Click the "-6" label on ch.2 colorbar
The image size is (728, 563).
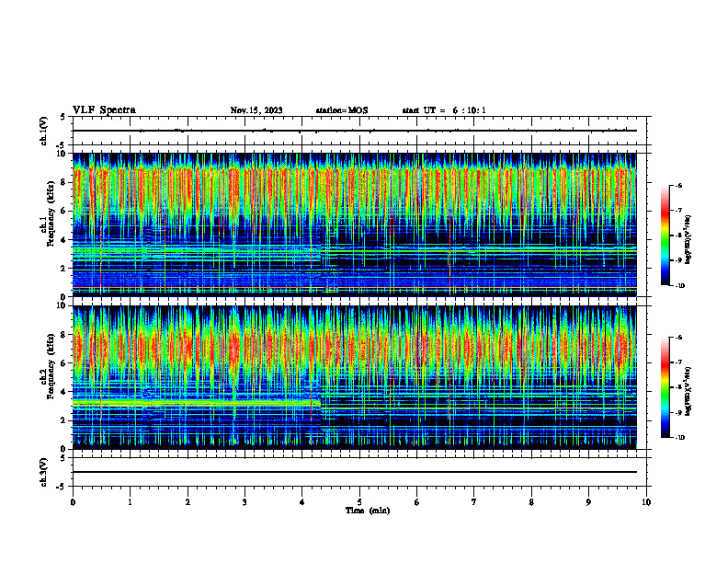pyautogui.click(x=678, y=338)
